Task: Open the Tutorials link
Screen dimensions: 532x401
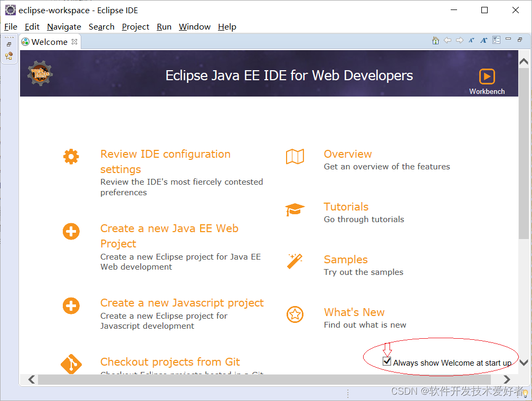Action: tap(346, 207)
